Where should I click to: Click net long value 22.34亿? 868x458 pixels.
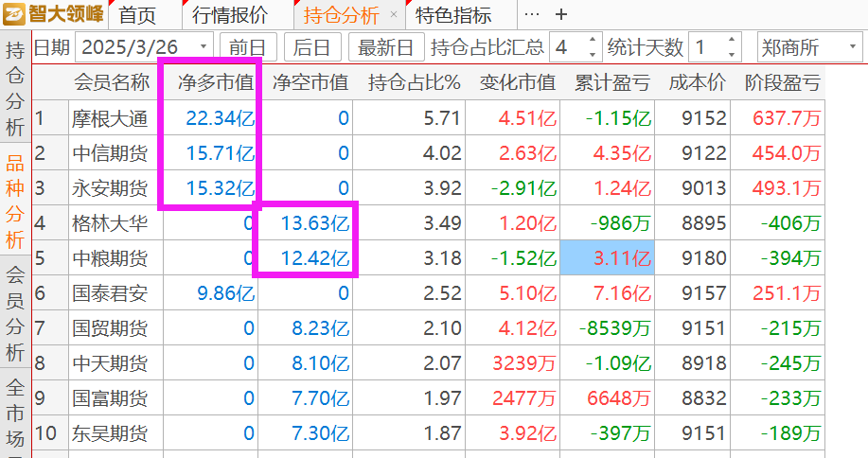click(x=221, y=118)
